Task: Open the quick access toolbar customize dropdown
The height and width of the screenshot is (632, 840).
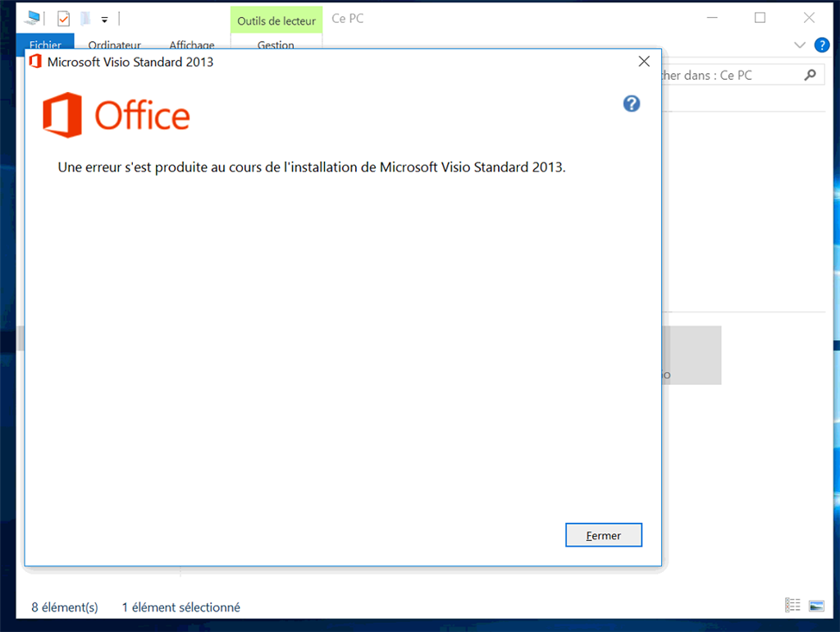Action: coord(104,20)
